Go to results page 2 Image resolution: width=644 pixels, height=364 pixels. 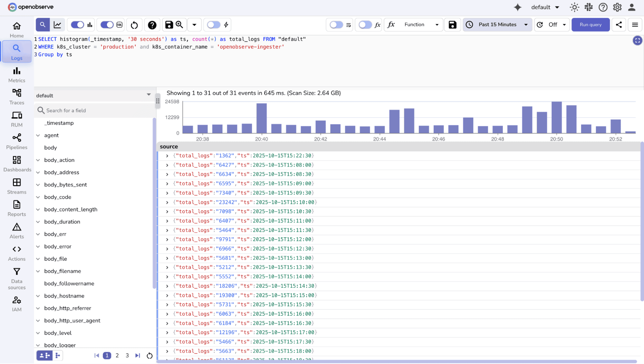(x=117, y=355)
